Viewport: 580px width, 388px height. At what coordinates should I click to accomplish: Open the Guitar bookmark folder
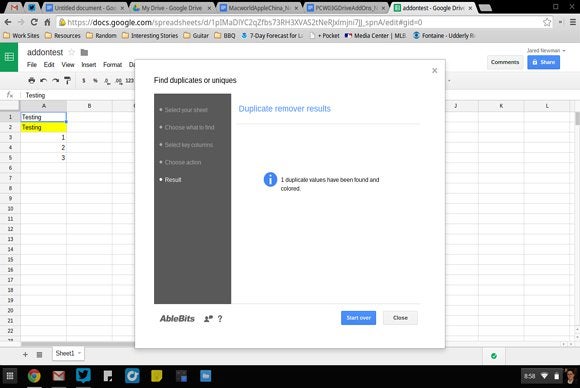(196, 36)
